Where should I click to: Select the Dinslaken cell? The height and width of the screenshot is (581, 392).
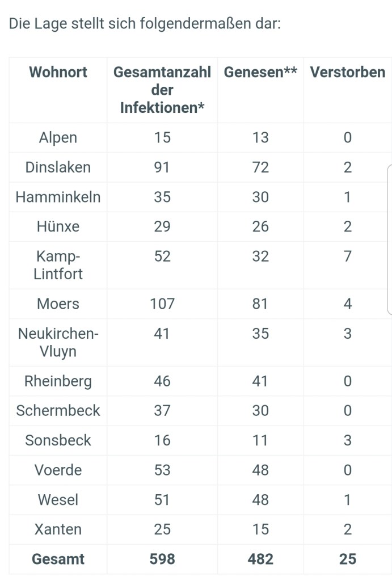click(58, 167)
